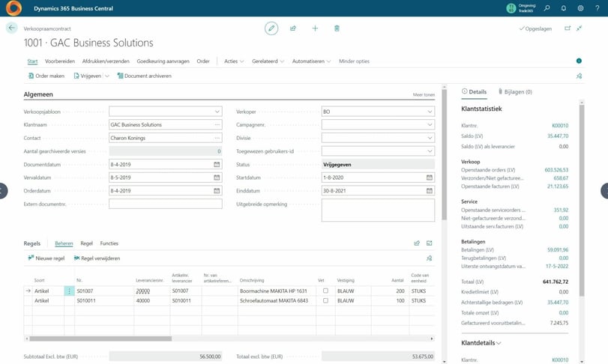Screen dimensions: 608x364
Task: Open notifications bell icon
Action: (x=564, y=7)
